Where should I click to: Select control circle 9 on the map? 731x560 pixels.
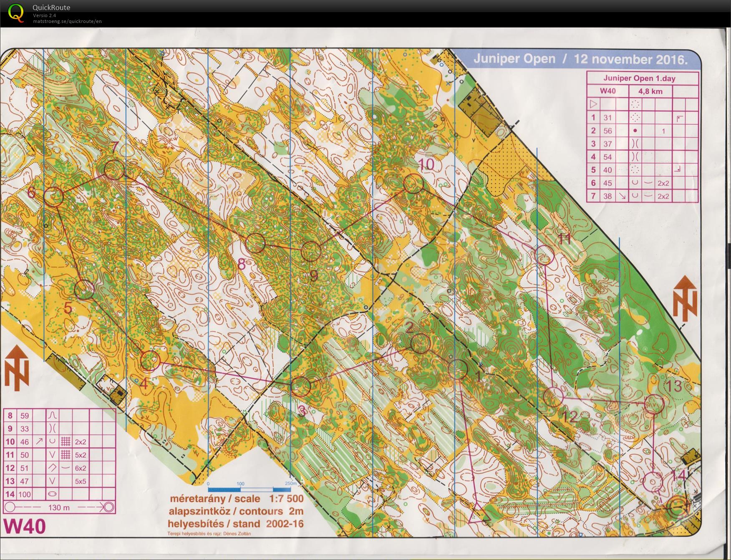tap(310, 251)
